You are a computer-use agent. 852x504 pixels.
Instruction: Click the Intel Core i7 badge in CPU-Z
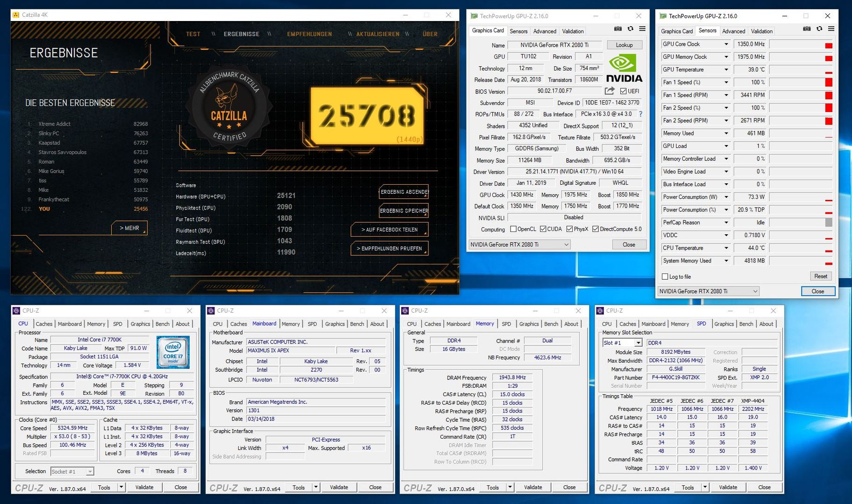[173, 352]
